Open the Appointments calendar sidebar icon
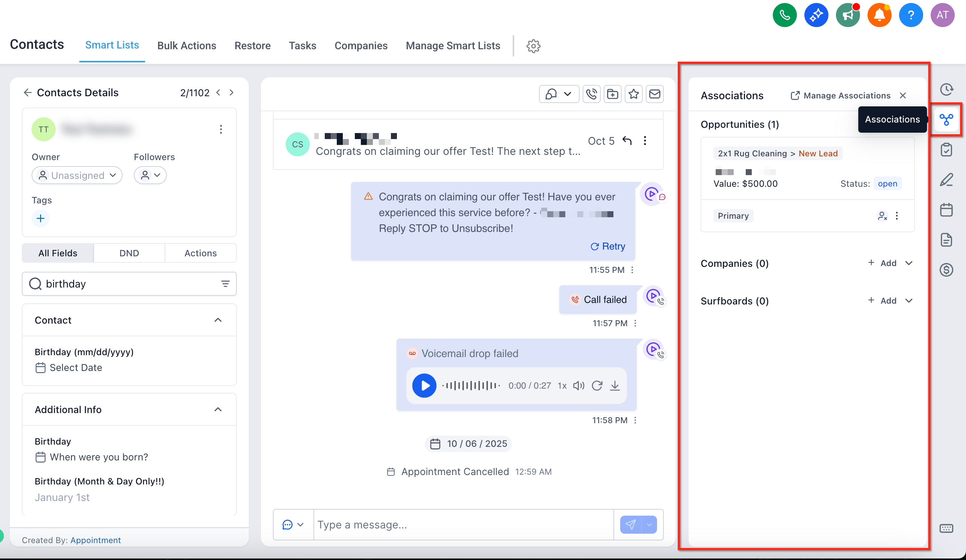This screenshot has width=966, height=560. click(x=946, y=210)
